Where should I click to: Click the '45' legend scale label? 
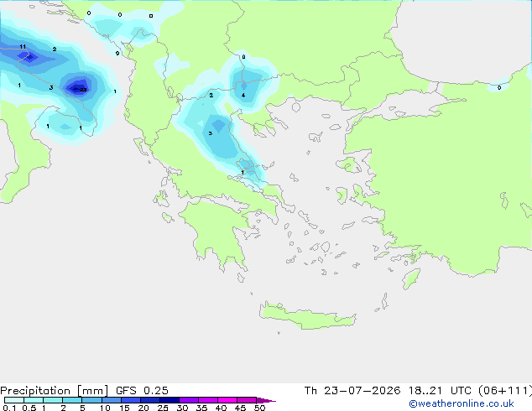240,408
